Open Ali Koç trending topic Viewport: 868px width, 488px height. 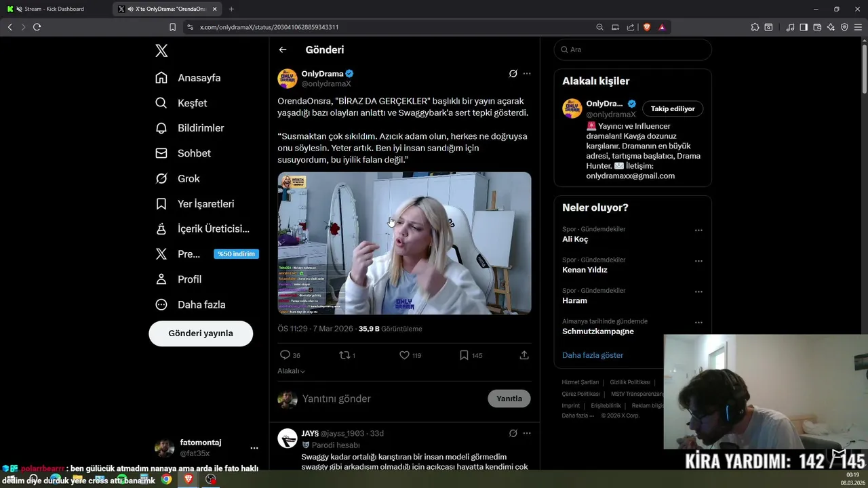(x=575, y=239)
